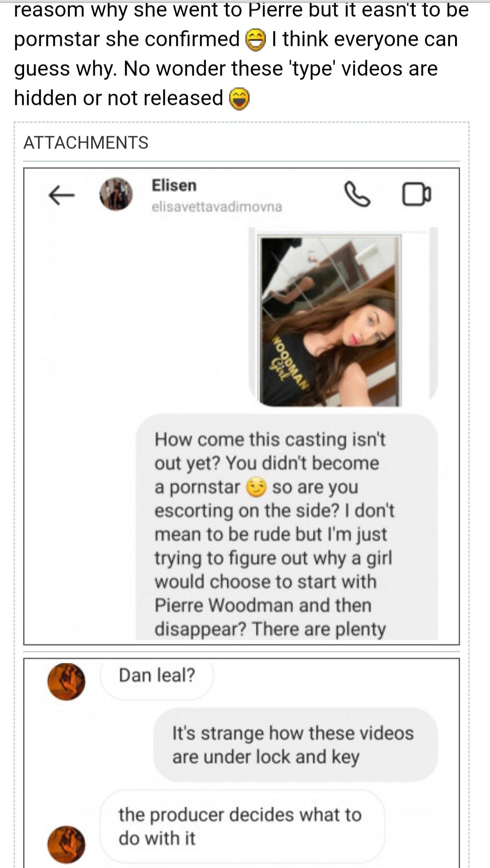Tap the back arrow in chat header
This screenshot has height=868, width=490.
coord(61,195)
